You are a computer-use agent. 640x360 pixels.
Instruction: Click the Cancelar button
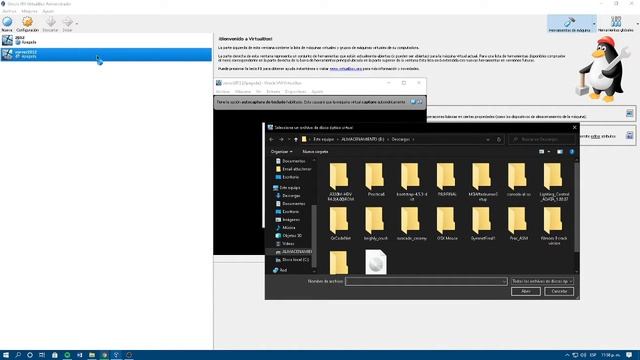559,291
